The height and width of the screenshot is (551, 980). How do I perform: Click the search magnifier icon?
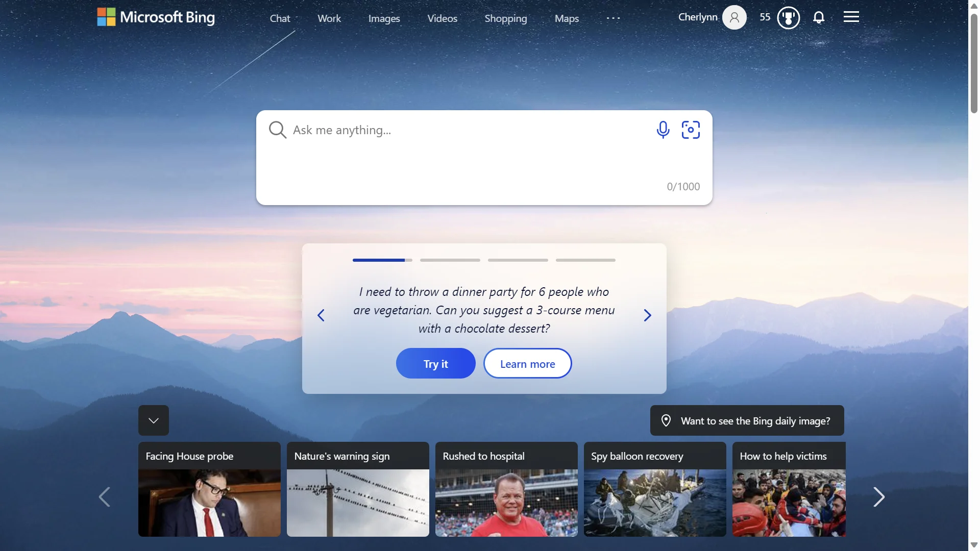(x=277, y=129)
